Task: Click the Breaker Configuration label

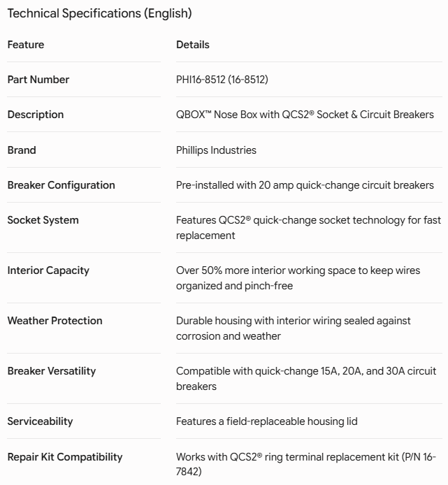Action: point(62,185)
